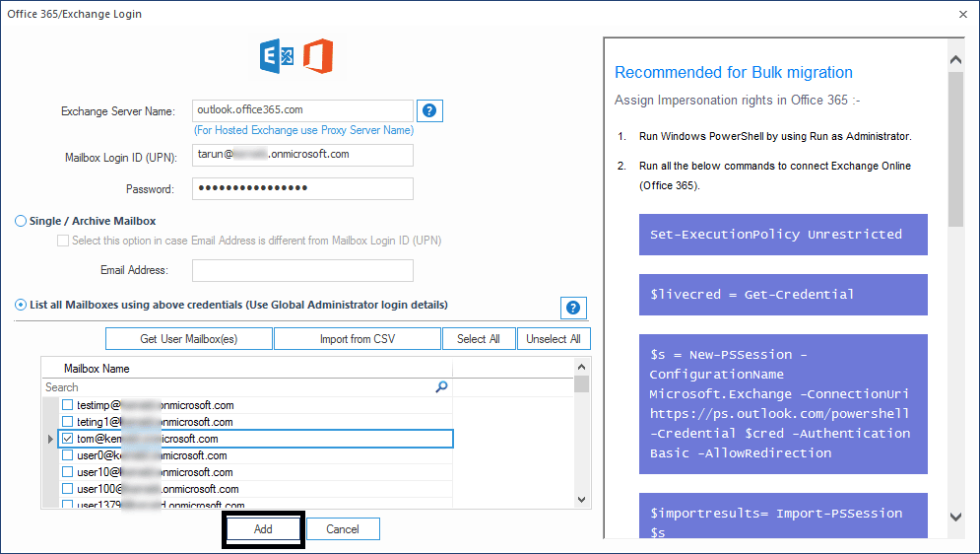Click the Office 365 logo icon

point(318,56)
